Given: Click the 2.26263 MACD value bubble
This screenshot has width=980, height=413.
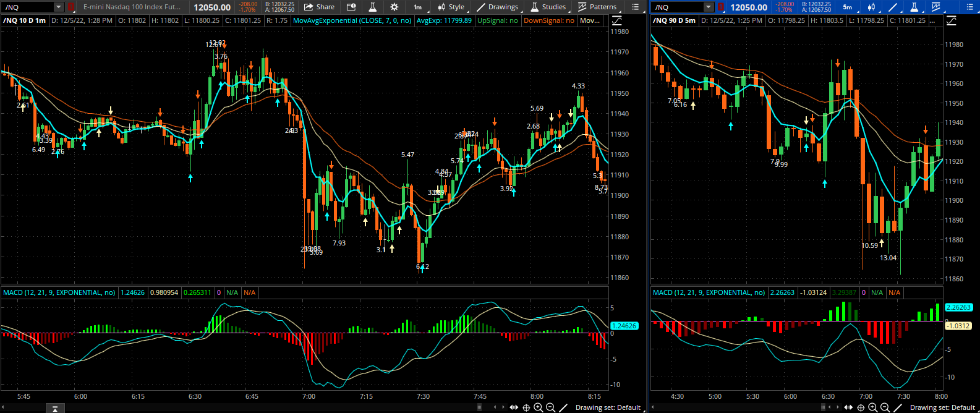Looking at the screenshot, I should (958, 307).
